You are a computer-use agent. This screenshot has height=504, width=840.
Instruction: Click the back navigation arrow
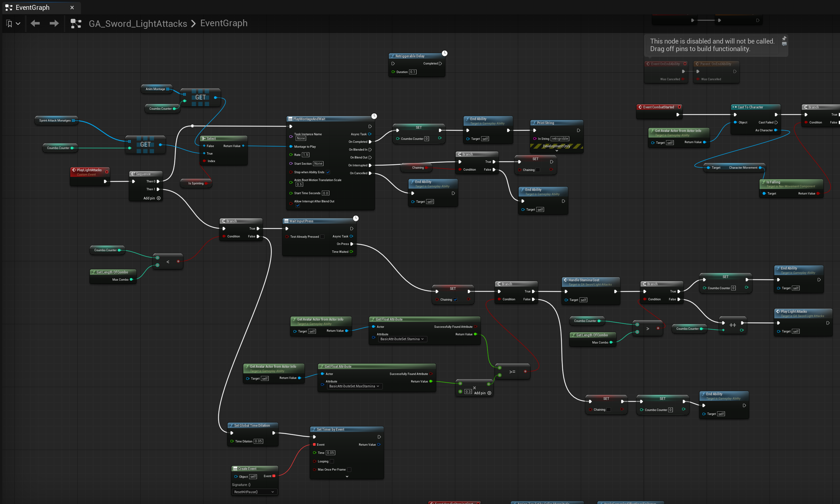click(x=35, y=24)
